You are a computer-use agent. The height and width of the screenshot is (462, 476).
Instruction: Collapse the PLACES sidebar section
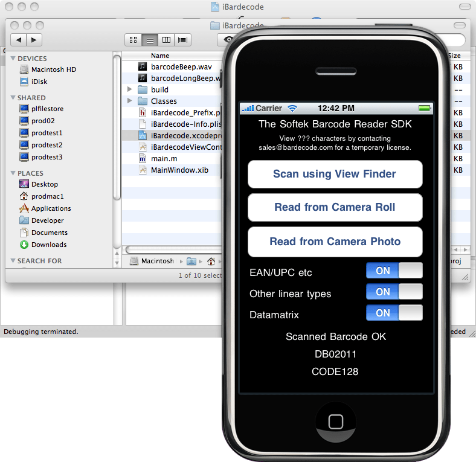click(x=13, y=173)
